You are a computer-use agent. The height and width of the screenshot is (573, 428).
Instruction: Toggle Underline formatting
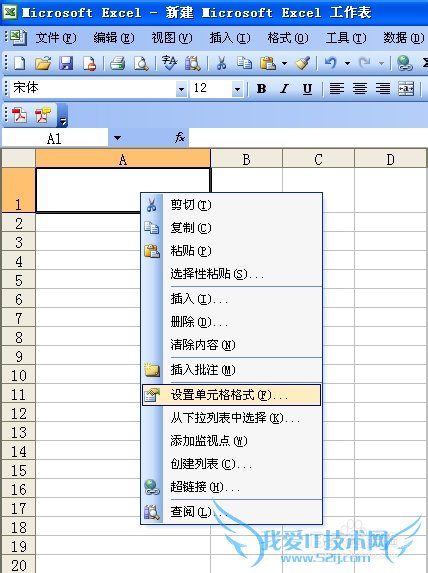[307, 88]
